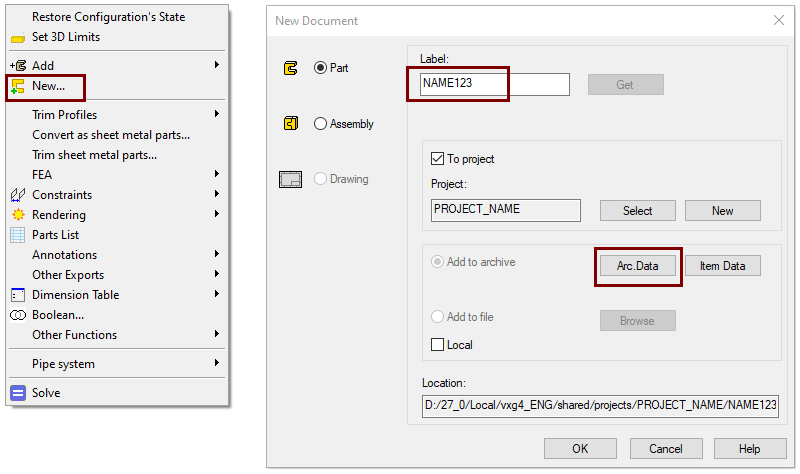Expand the Rendering submenu arrow
Viewport: 800px width, 474px height.
click(217, 214)
